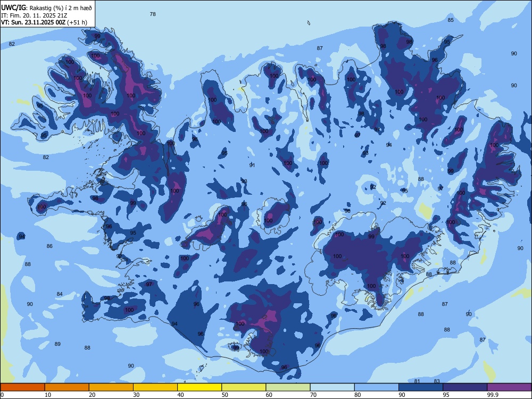This screenshot has width=532, height=399.
Task: Click the 99.9 legend scale label
Action: 492,395
